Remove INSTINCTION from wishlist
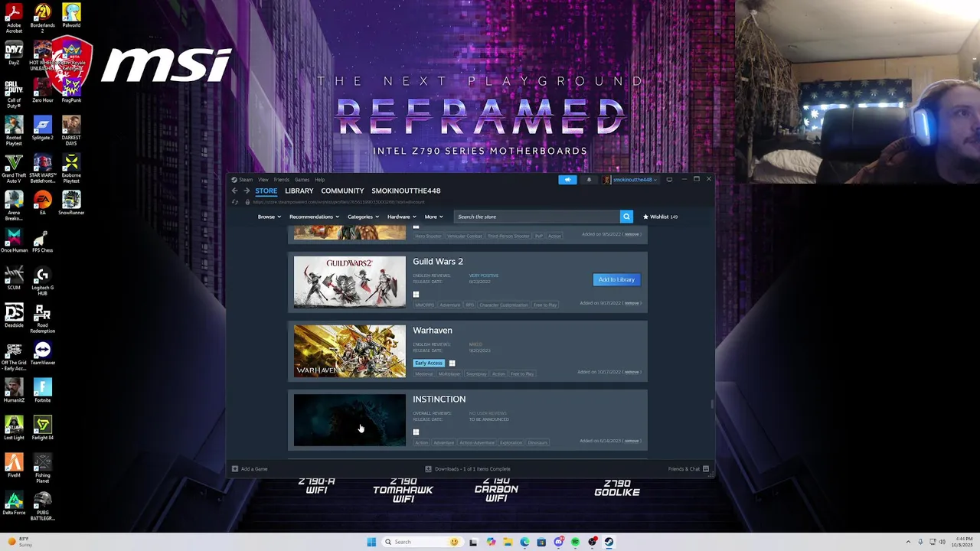 pos(632,441)
